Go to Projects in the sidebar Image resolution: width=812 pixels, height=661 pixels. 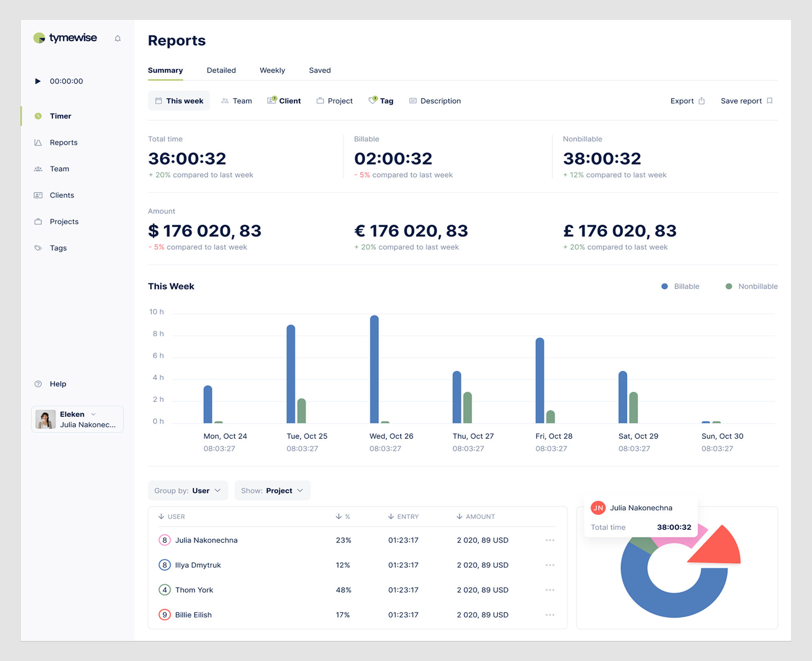[x=64, y=222]
